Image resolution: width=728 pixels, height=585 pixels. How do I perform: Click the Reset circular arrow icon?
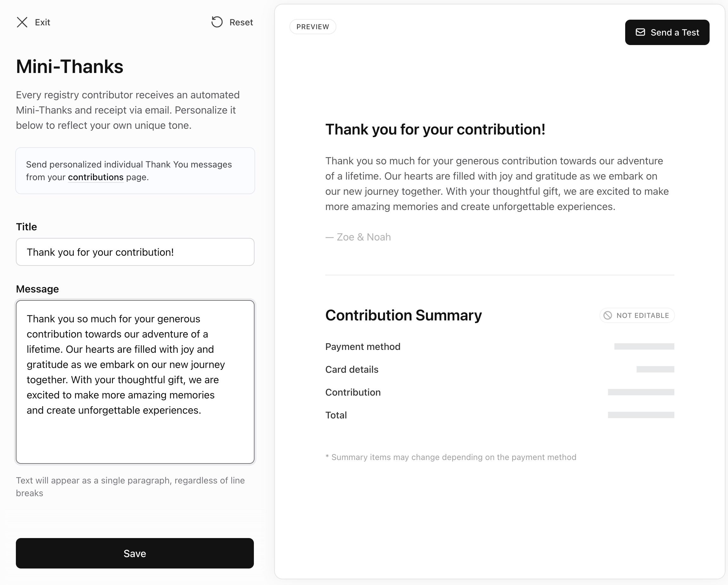[x=217, y=22]
